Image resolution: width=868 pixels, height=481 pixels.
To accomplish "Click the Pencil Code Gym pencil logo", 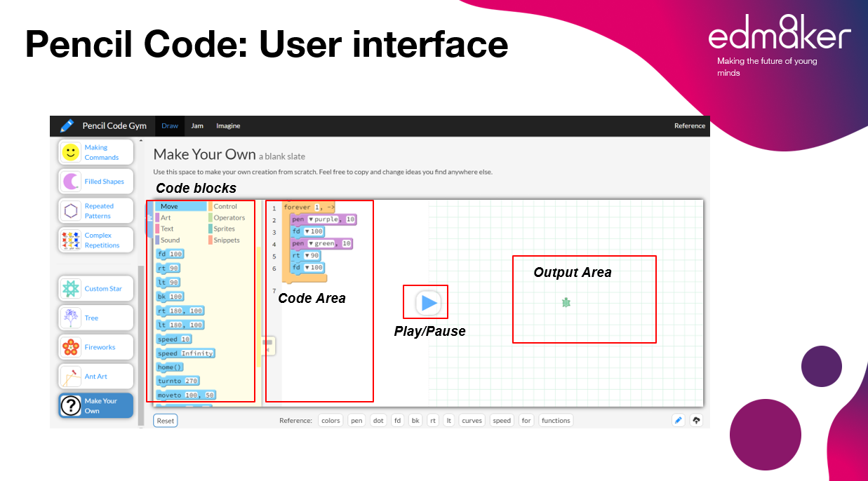I will point(67,126).
